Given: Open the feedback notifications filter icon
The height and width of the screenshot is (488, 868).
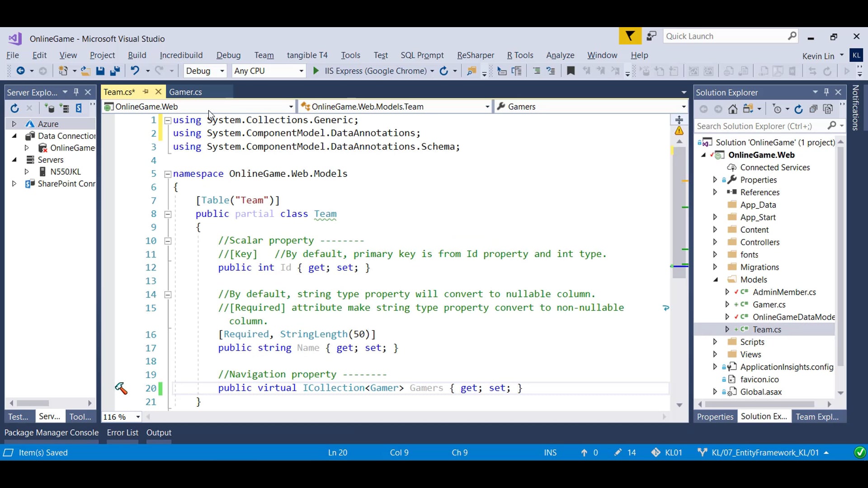Looking at the screenshot, I should pyautogui.click(x=630, y=36).
